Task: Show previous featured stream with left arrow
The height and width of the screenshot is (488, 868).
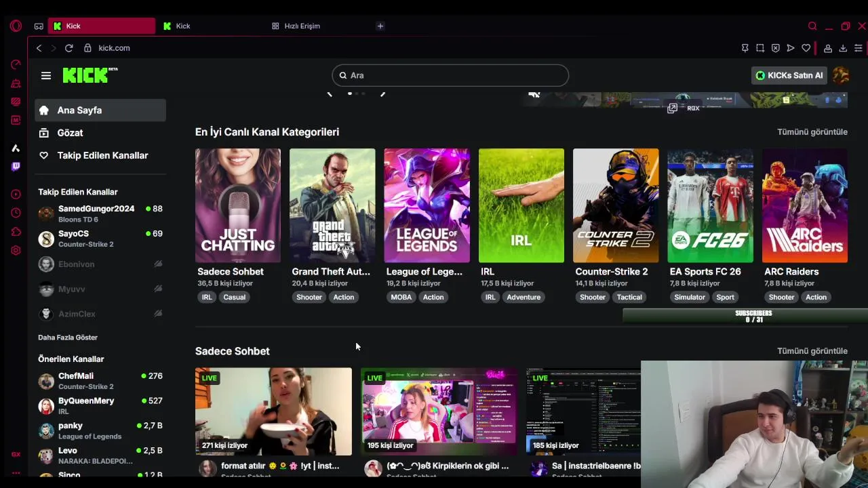Action: coord(330,94)
